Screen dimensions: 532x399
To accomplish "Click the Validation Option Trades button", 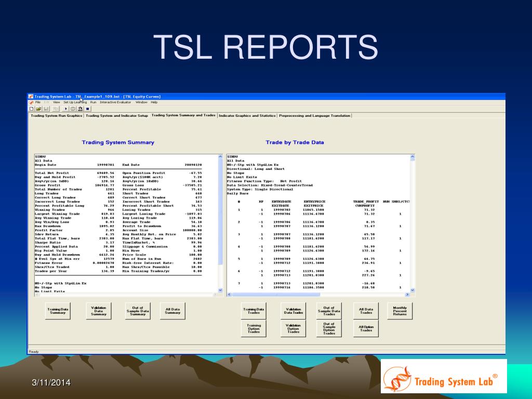I will (x=293, y=328).
